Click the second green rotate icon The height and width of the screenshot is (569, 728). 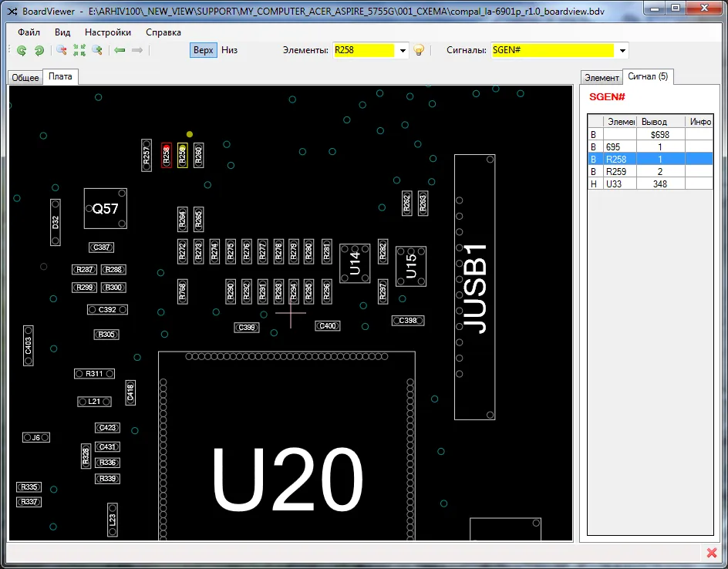coord(39,50)
